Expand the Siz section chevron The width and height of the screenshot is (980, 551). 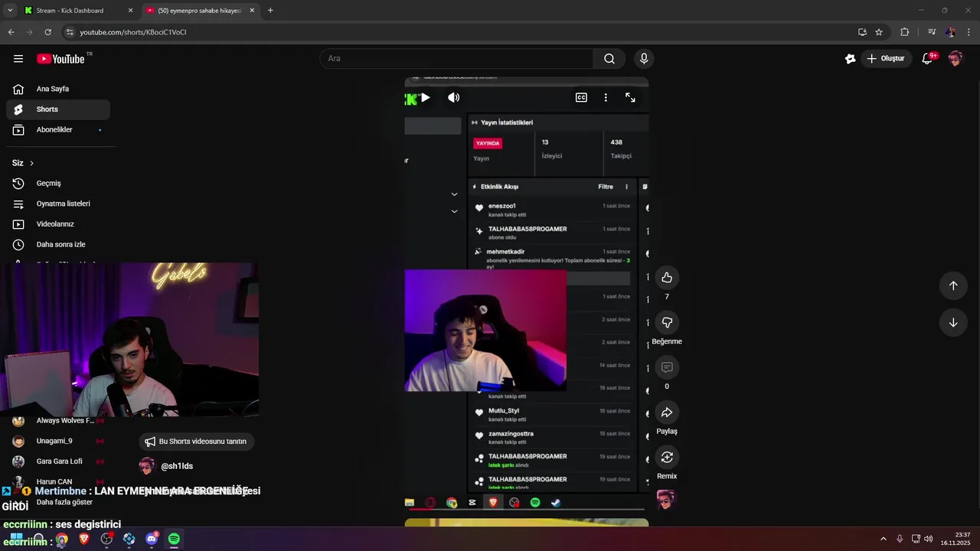[31, 163]
